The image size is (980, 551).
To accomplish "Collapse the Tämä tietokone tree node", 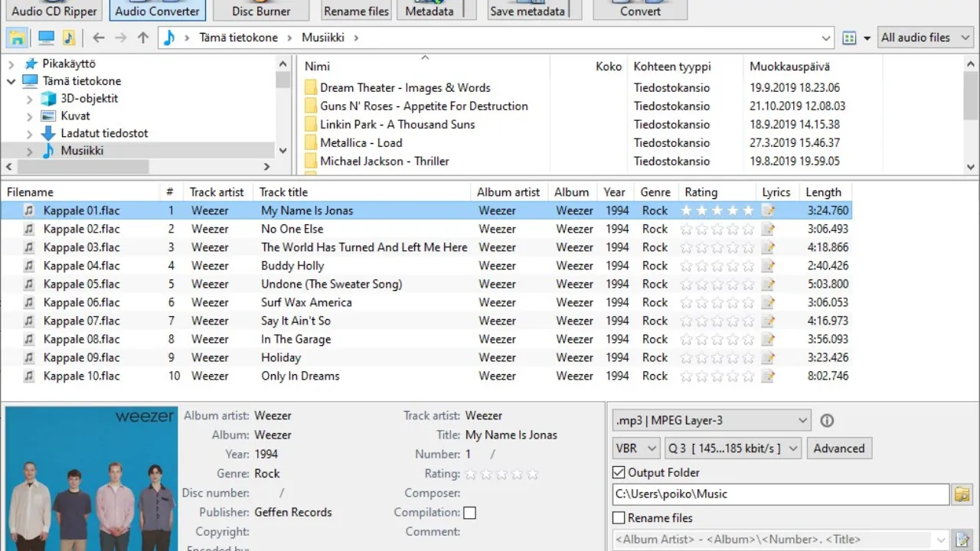I will 11,81.
